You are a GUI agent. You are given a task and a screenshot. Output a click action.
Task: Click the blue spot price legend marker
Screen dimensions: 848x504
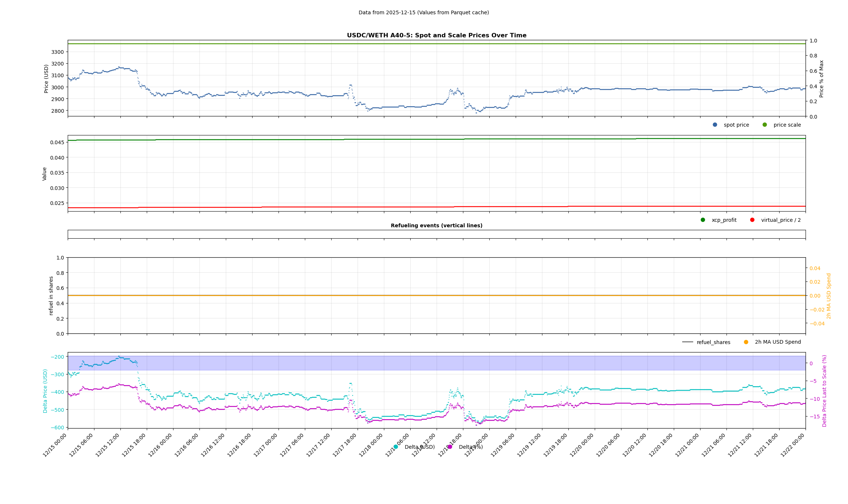[x=715, y=125]
